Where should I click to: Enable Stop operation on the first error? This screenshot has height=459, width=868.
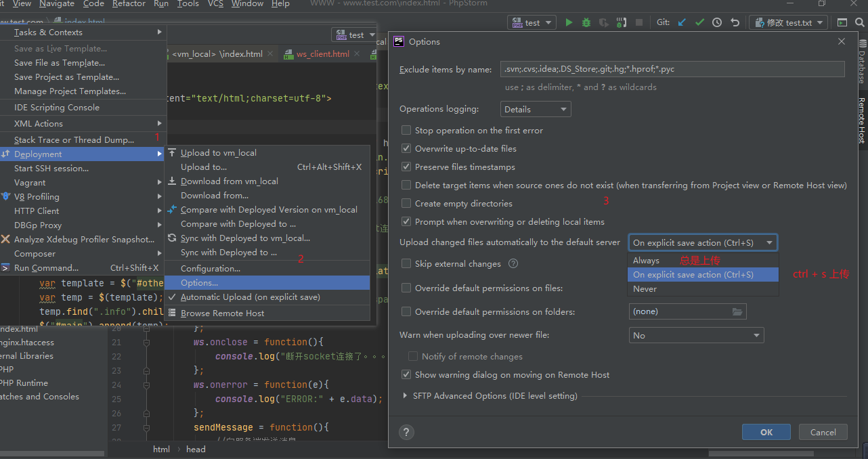tap(406, 129)
